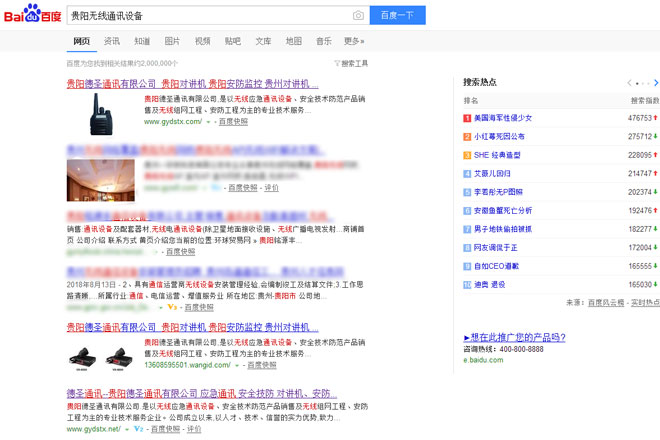Click the V3 credibility badge icon
The height and width of the screenshot is (440, 660).
(172, 307)
